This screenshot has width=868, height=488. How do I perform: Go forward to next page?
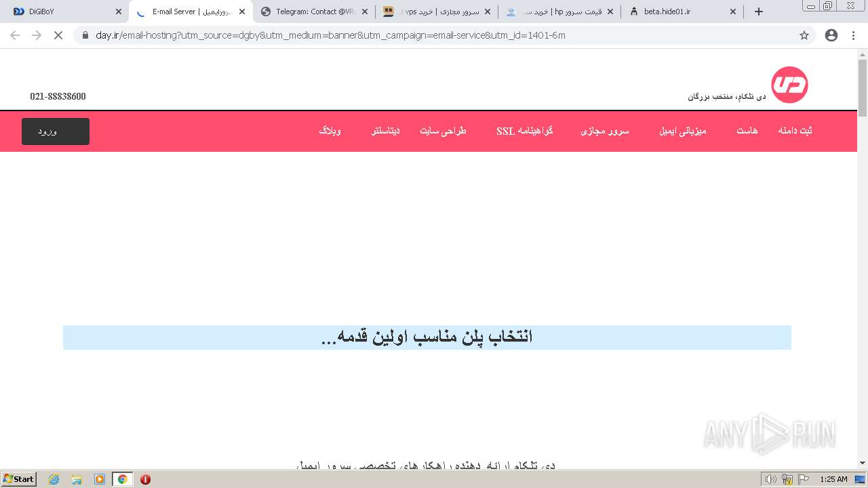click(37, 35)
